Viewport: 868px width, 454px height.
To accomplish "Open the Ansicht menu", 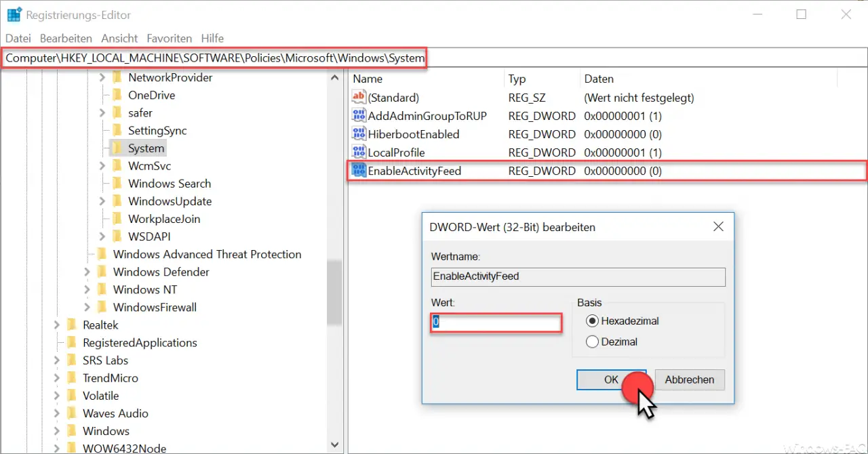I will 119,39.
